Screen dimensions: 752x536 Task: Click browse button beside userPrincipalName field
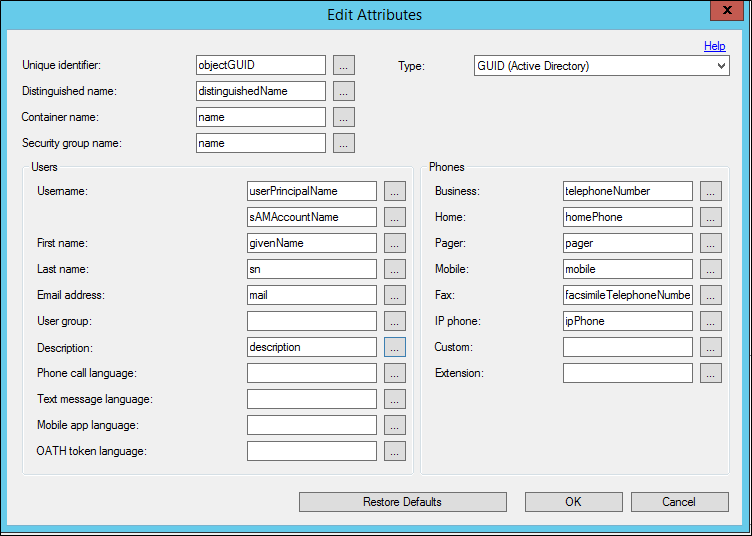point(395,191)
